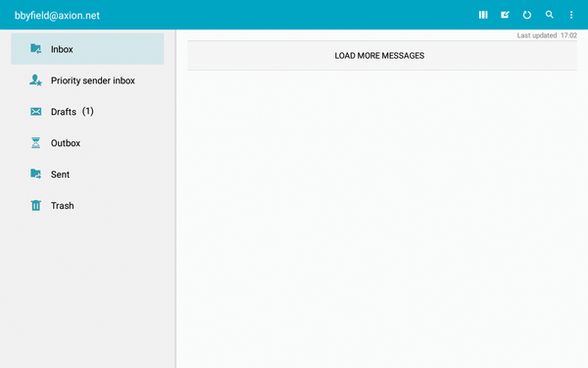The width and height of the screenshot is (588, 368).
Task: Compose a new email
Action: [505, 15]
